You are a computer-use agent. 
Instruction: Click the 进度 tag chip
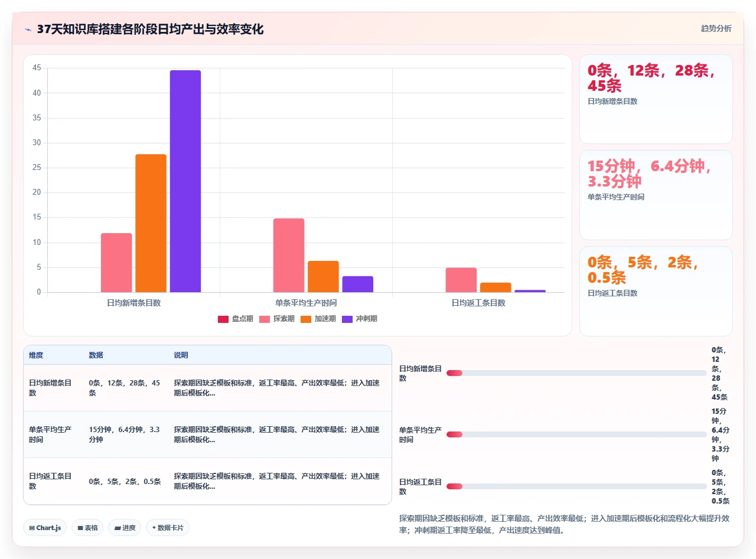125,528
